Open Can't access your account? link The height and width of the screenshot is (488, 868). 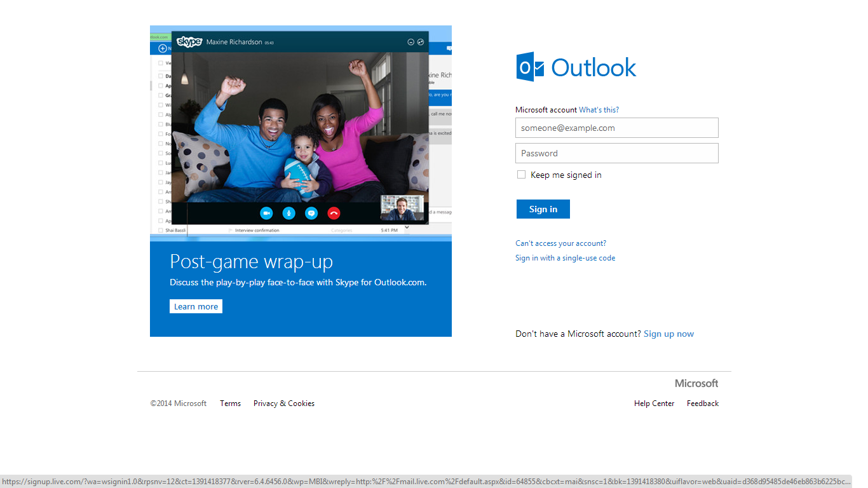561,243
